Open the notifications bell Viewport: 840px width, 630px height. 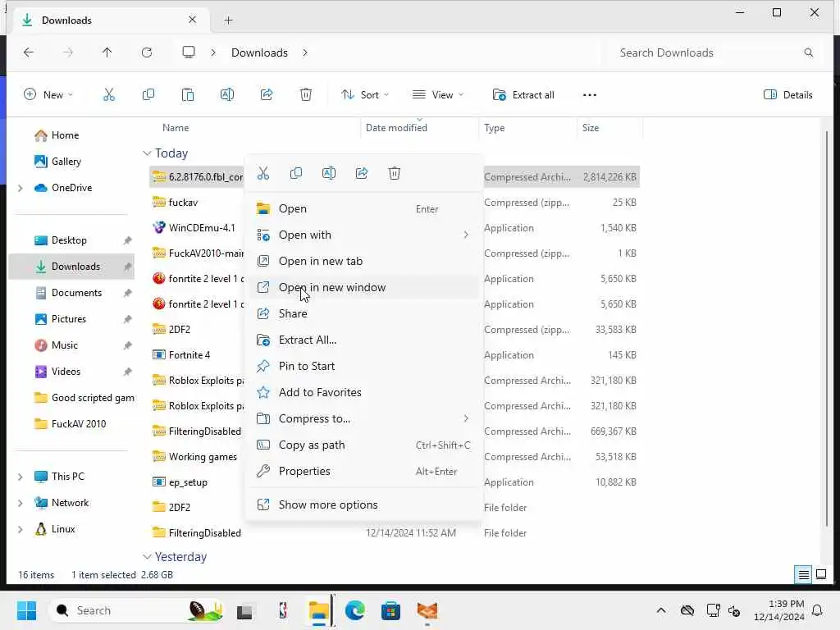(x=818, y=610)
